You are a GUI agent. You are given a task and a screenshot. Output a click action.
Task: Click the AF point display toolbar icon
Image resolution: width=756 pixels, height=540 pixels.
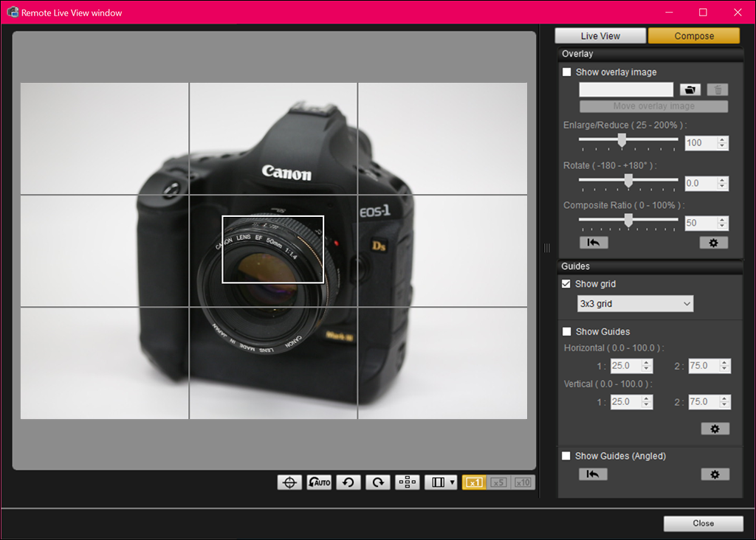click(408, 482)
